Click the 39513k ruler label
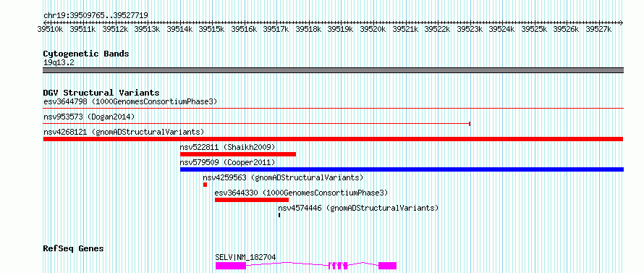644x273 pixels. (147, 29)
